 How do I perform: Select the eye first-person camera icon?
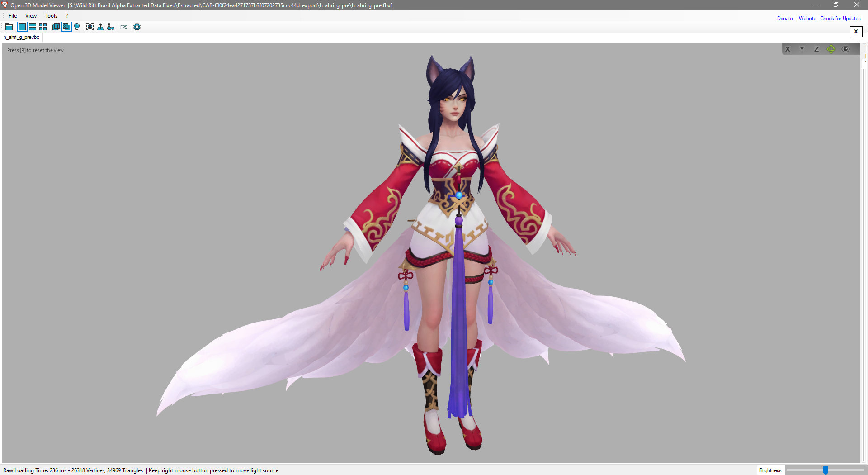[x=845, y=49]
